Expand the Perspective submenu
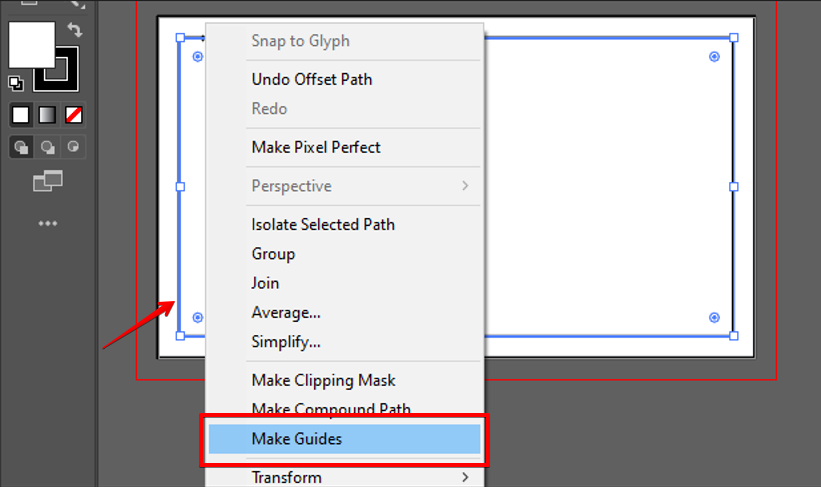 click(344, 186)
